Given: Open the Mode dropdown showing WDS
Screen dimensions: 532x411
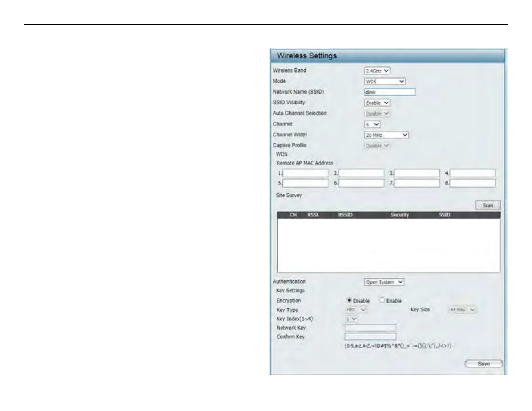Looking at the screenshot, I should coord(385,81).
